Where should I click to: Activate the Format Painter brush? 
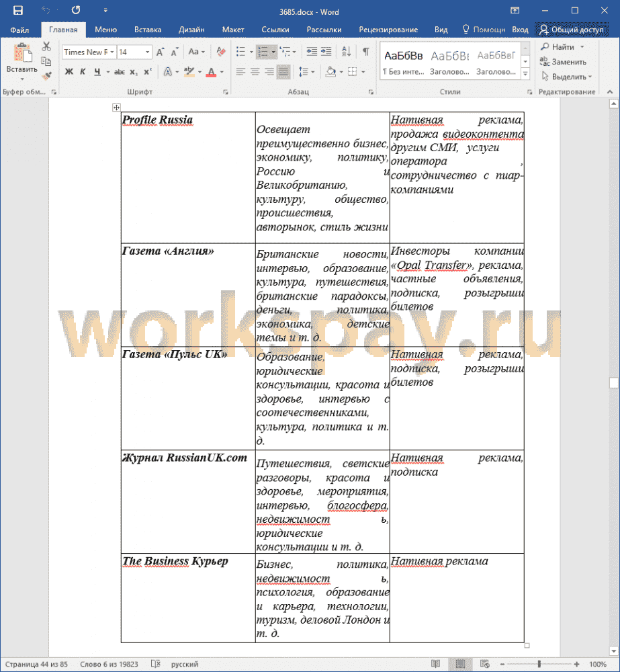46,76
